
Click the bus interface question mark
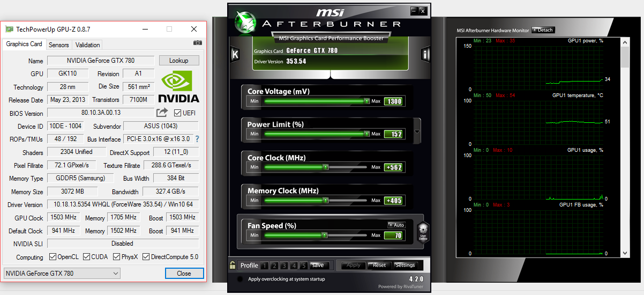(197, 139)
